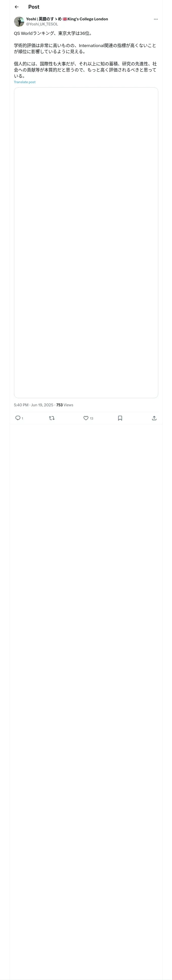Click the reply count number 1

click(x=22, y=419)
